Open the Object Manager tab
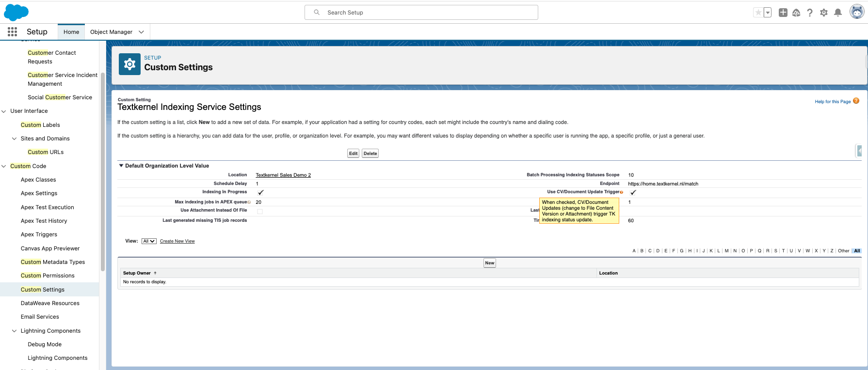The image size is (868, 370). 111,32
